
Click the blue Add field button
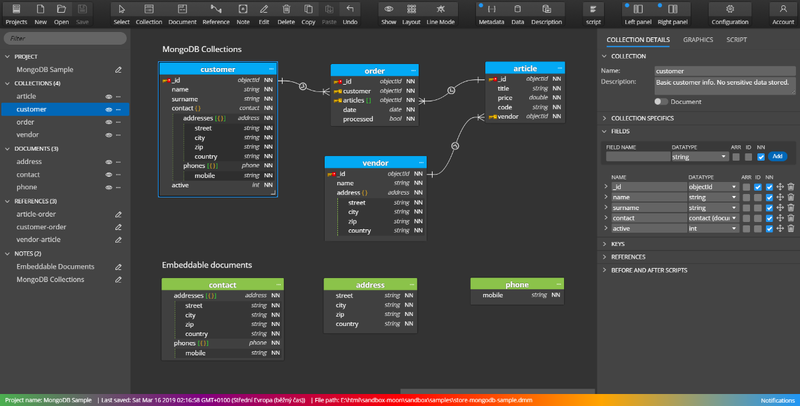[x=778, y=156]
